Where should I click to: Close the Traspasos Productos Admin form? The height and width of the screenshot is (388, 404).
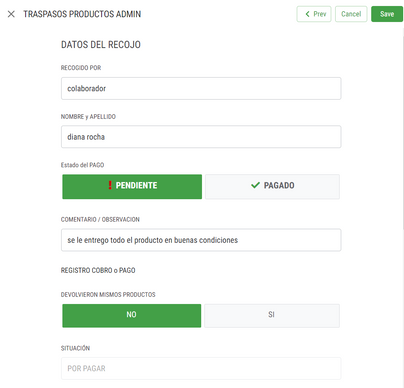[x=11, y=14]
